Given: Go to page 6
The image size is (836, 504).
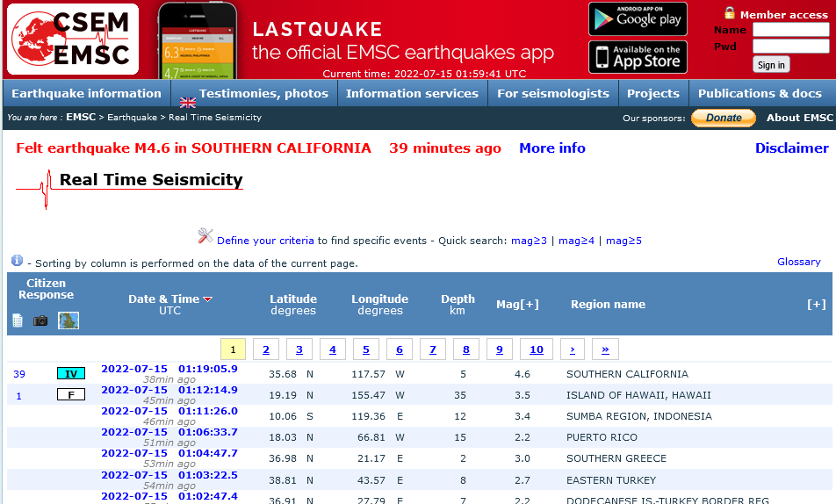Looking at the screenshot, I should point(400,349).
